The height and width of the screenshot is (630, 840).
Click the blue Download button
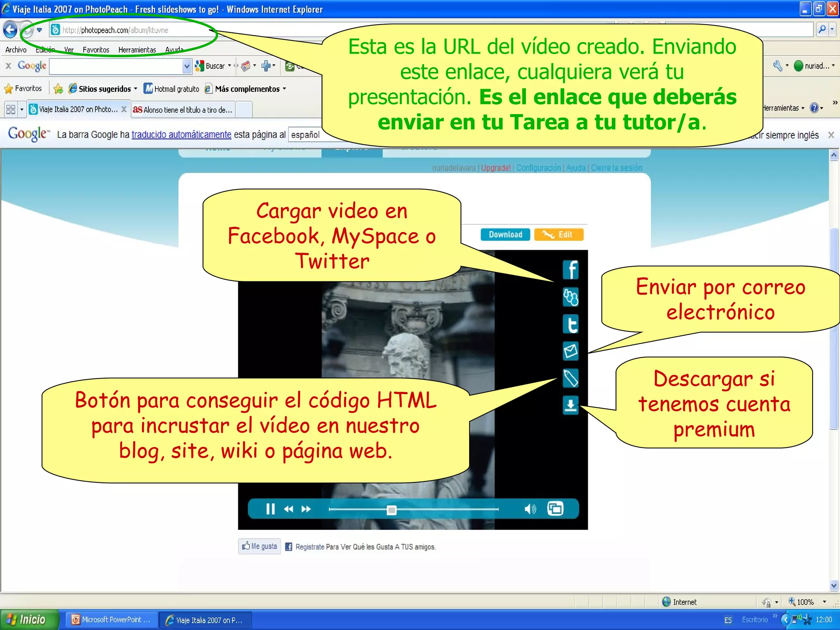click(x=505, y=235)
